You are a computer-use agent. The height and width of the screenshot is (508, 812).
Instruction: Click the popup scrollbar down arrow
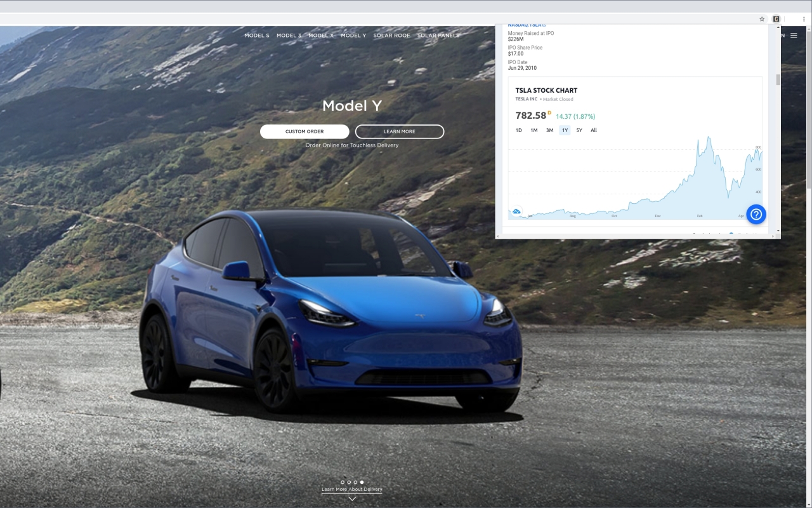tap(778, 230)
